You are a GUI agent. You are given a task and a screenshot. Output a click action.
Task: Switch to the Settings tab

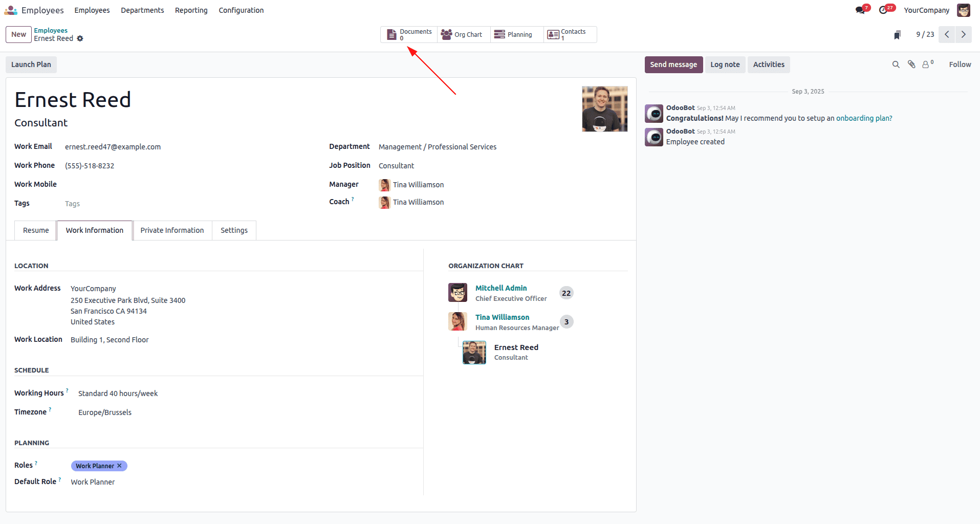coord(233,230)
